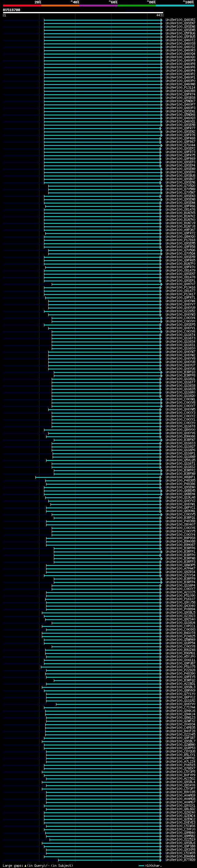Select the label UniRef100_Q8L6D2

pos(180,809)
